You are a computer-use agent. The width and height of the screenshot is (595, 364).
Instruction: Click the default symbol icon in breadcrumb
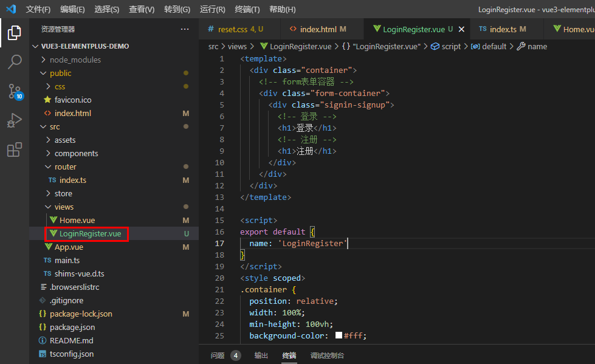point(475,46)
